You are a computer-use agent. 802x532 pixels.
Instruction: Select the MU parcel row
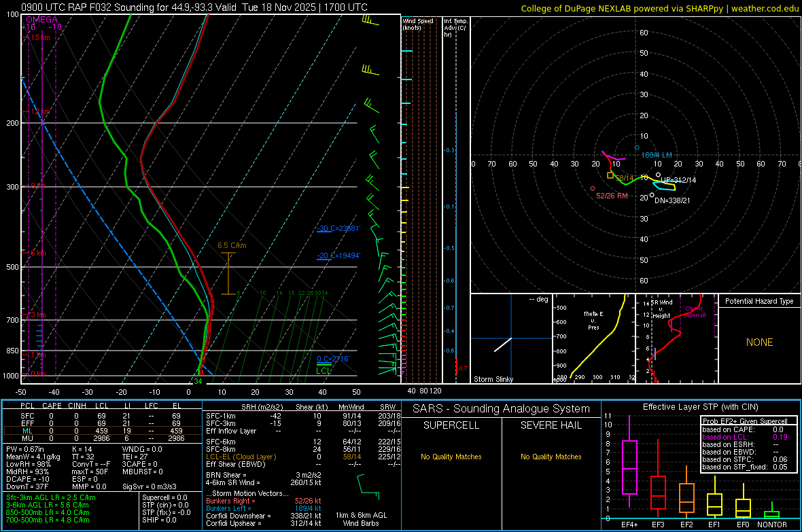point(103,438)
